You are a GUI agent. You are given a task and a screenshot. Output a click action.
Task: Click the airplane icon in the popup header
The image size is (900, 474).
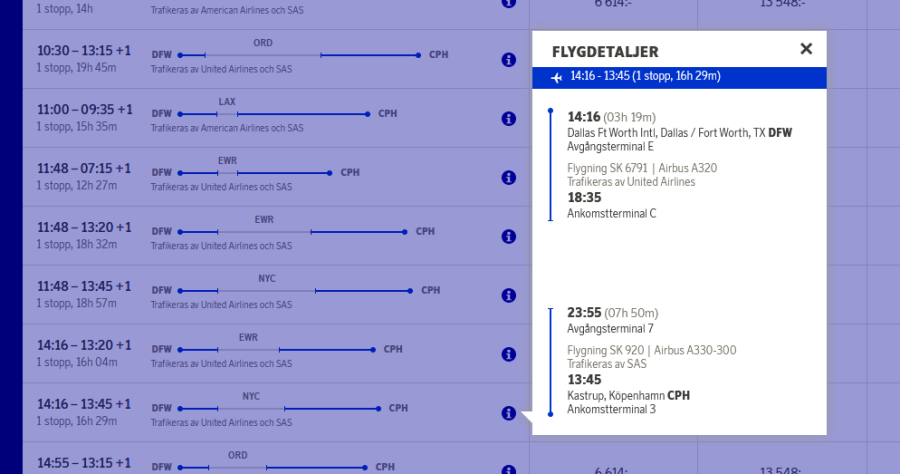pos(557,78)
